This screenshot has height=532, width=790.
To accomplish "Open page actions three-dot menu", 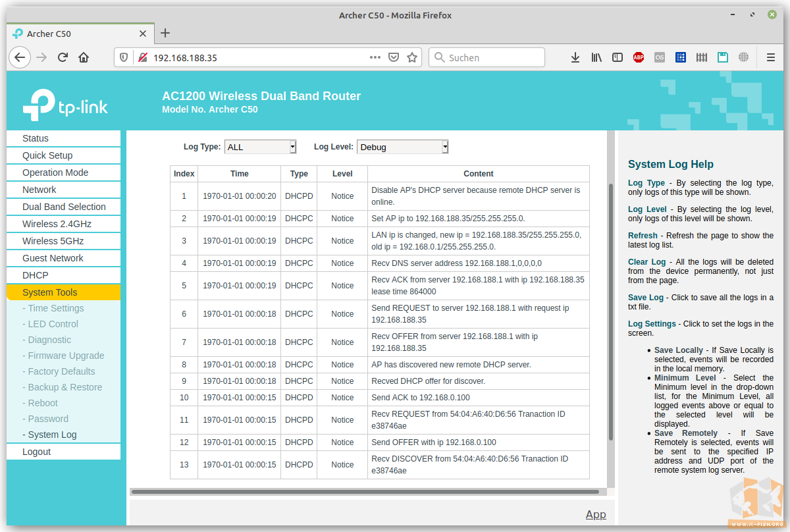I will 375,57.
